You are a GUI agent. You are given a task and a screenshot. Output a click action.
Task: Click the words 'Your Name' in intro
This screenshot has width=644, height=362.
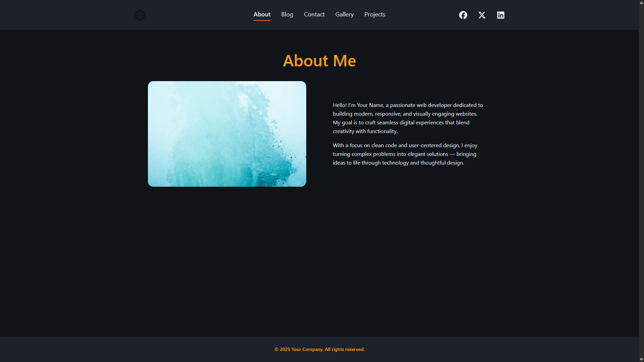pos(370,105)
